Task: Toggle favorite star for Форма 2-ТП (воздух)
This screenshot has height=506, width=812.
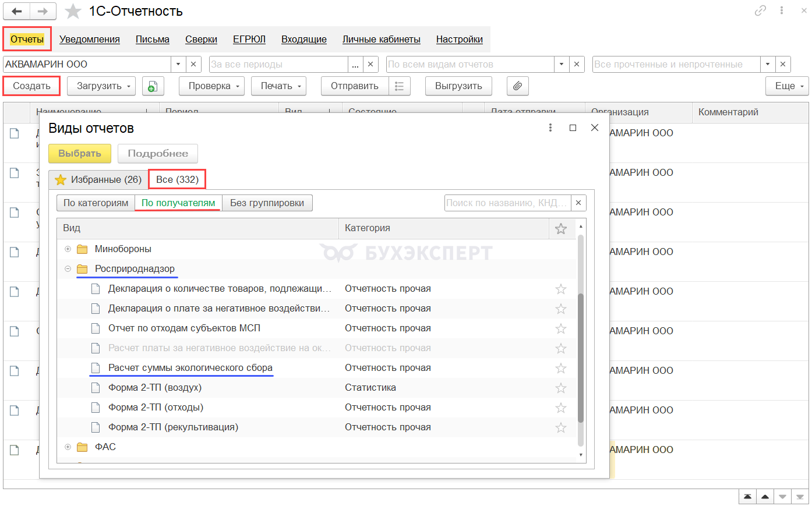Action: click(561, 388)
